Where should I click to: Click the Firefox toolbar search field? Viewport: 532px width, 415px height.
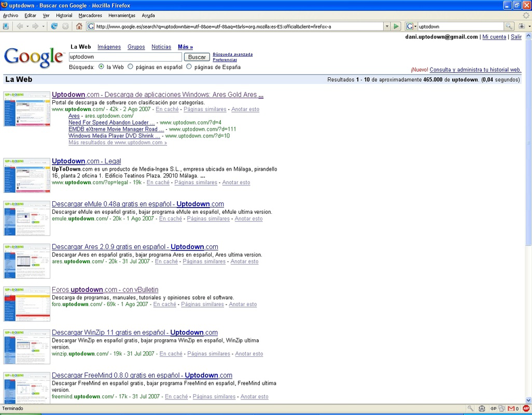click(x=461, y=26)
